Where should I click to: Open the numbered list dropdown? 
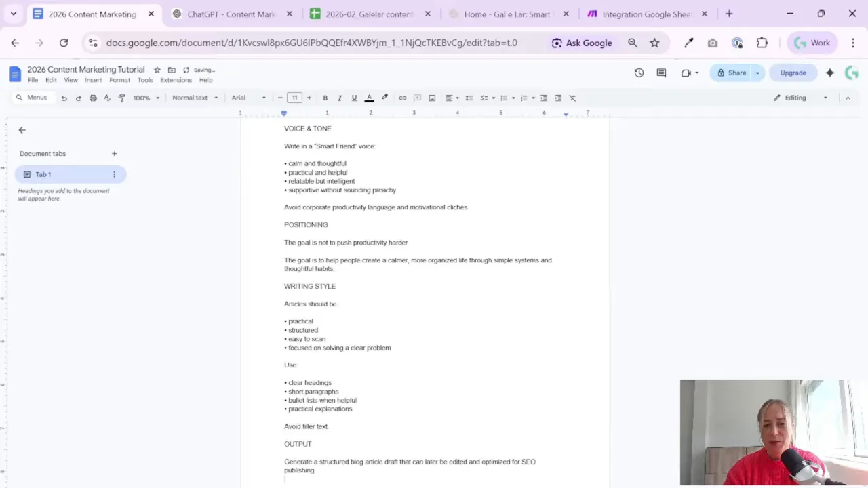[x=528, y=98]
